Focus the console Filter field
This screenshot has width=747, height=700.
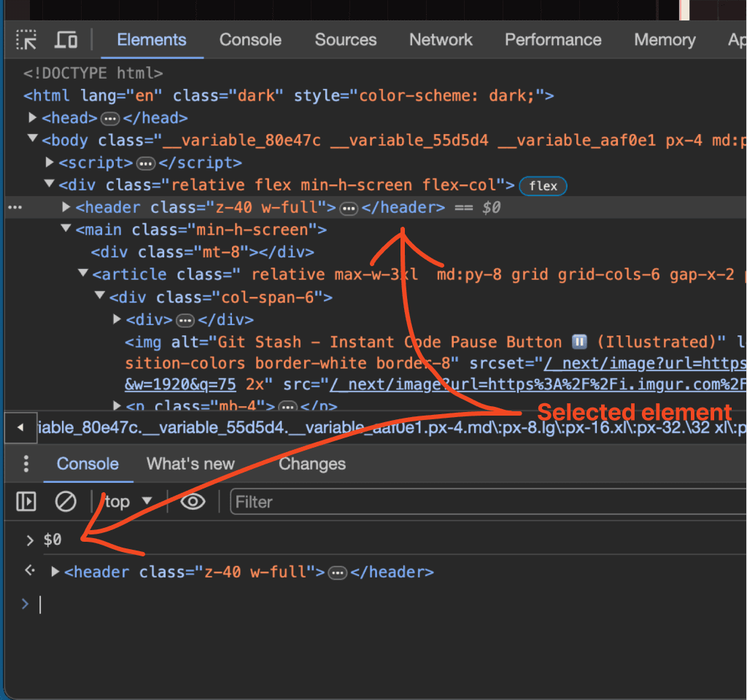488,502
